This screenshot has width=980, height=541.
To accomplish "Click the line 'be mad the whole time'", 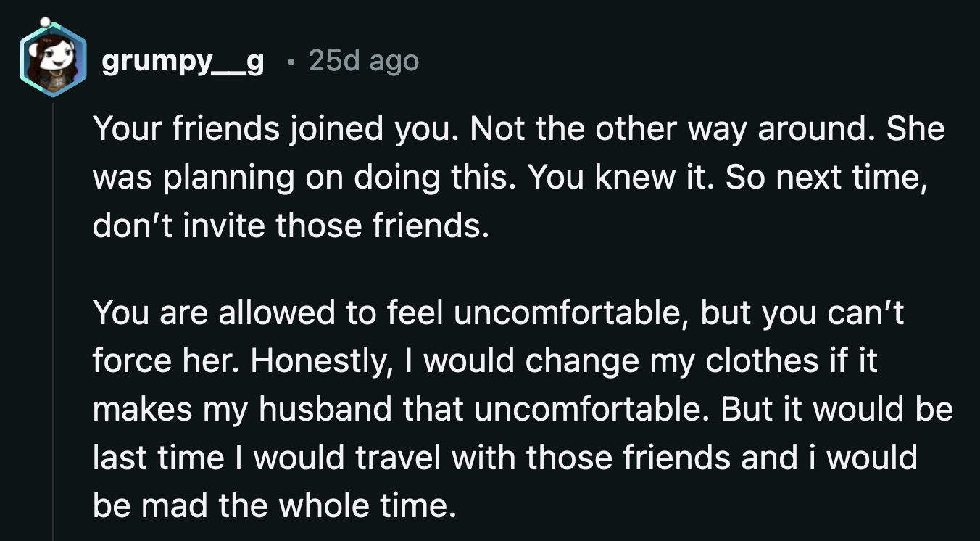I will (x=253, y=505).
